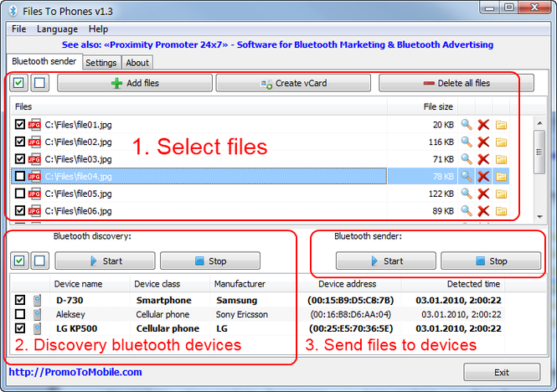Click the phone icon next to D-730

click(37, 300)
